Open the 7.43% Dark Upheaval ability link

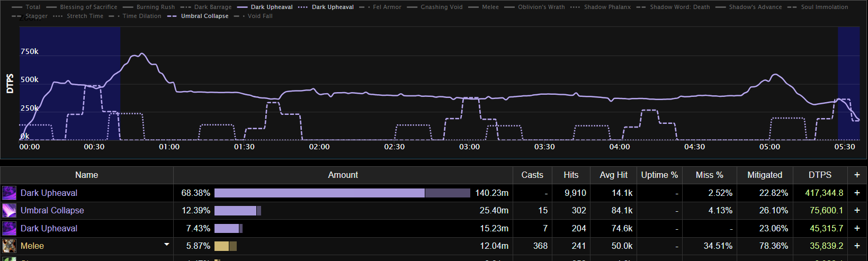(x=49, y=228)
